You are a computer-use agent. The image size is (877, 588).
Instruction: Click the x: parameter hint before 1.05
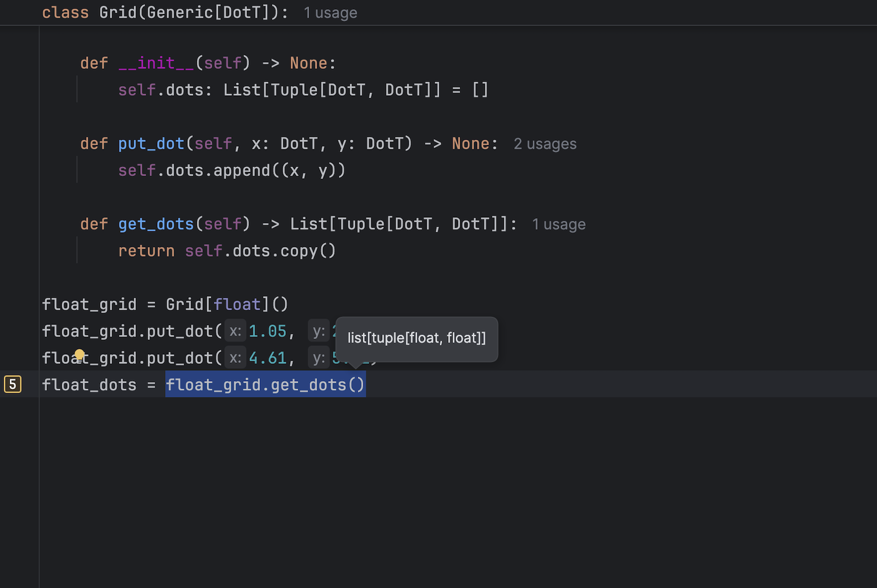pyautogui.click(x=235, y=331)
